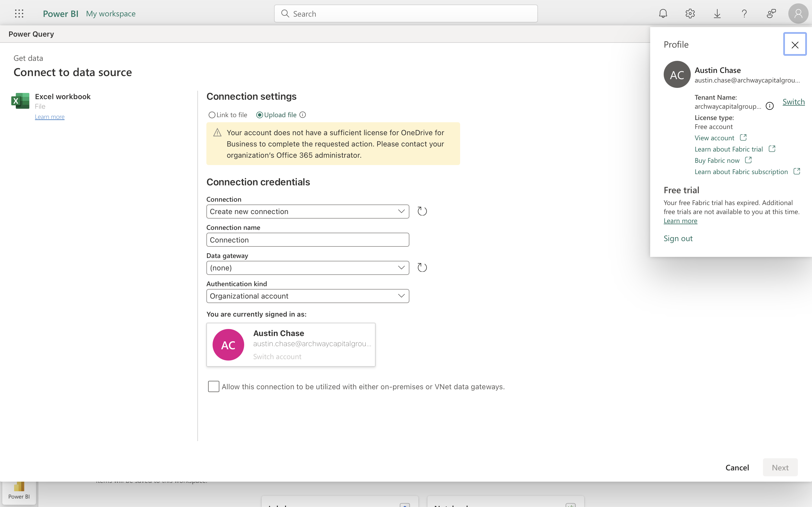Expand the Create new connection dropdown
The width and height of the screenshot is (812, 507).
point(307,212)
